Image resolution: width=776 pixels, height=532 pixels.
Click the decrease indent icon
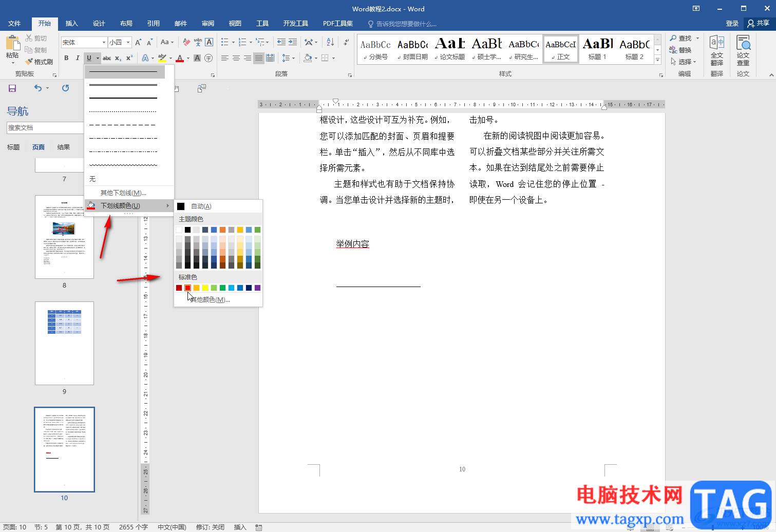click(x=281, y=42)
